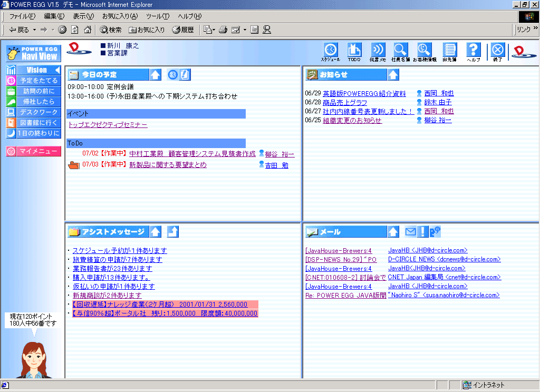
Task: Select 1日の終わりに in the sidebar
Action: 33,133
